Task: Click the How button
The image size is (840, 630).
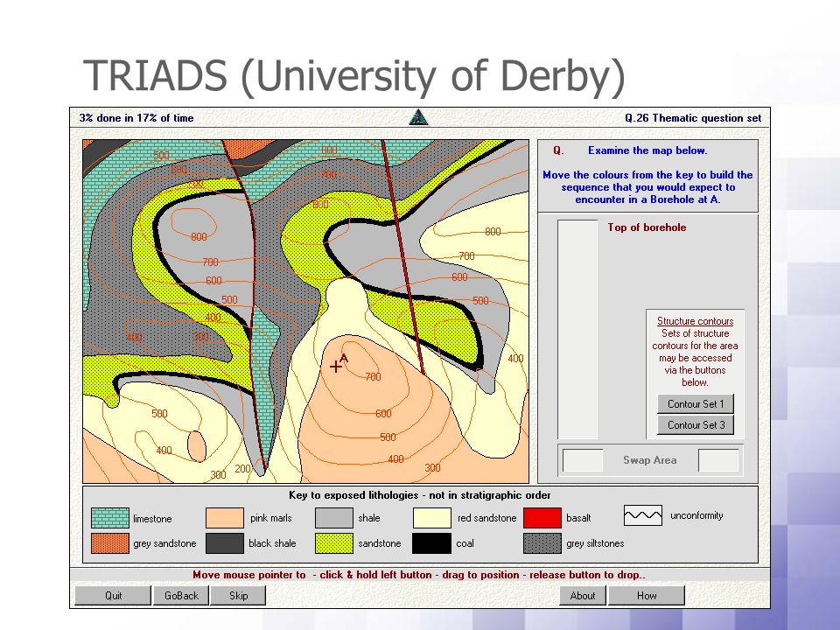Action: (x=646, y=595)
